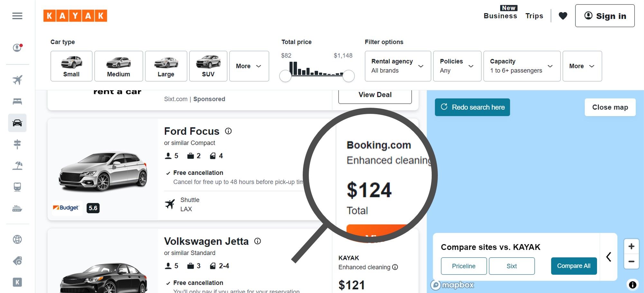Select the Trains sidebar icon
This screenshot has width=644, height=293.
(17, 187)
